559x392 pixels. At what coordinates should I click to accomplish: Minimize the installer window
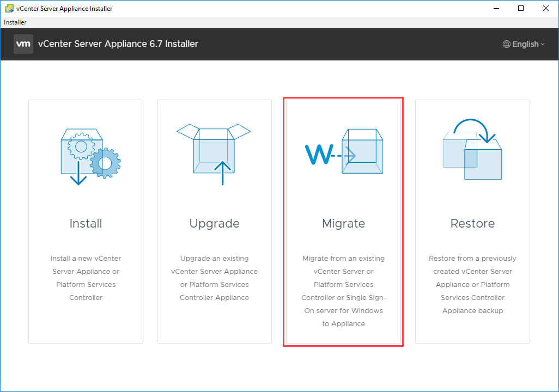click(496, 8)
